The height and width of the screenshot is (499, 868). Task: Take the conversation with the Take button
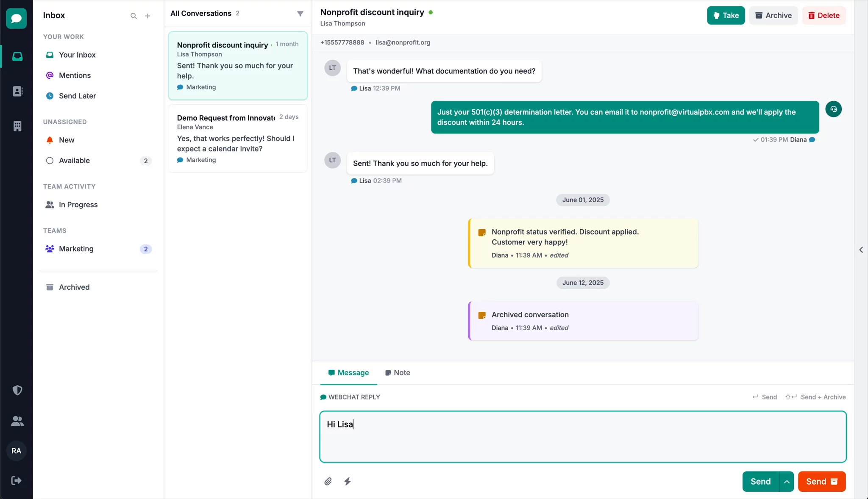[725, 15]
